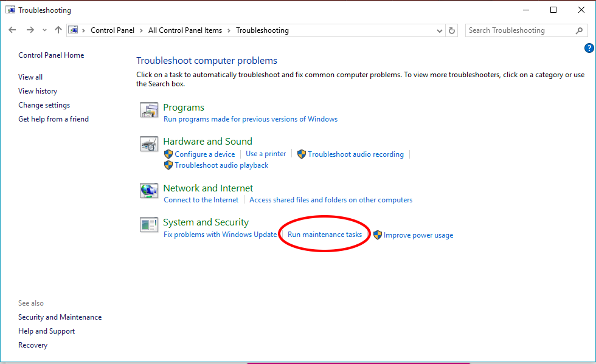
Task: Click Run maintenance tasks
Action: [x=325, y=235]
